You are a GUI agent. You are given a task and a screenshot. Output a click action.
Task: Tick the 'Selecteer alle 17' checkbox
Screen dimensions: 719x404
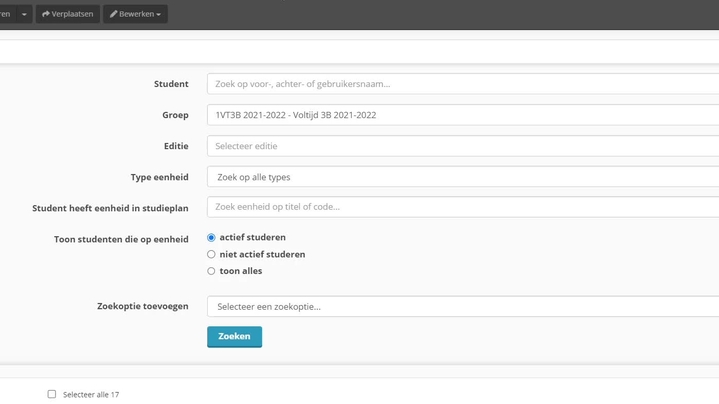52,394
